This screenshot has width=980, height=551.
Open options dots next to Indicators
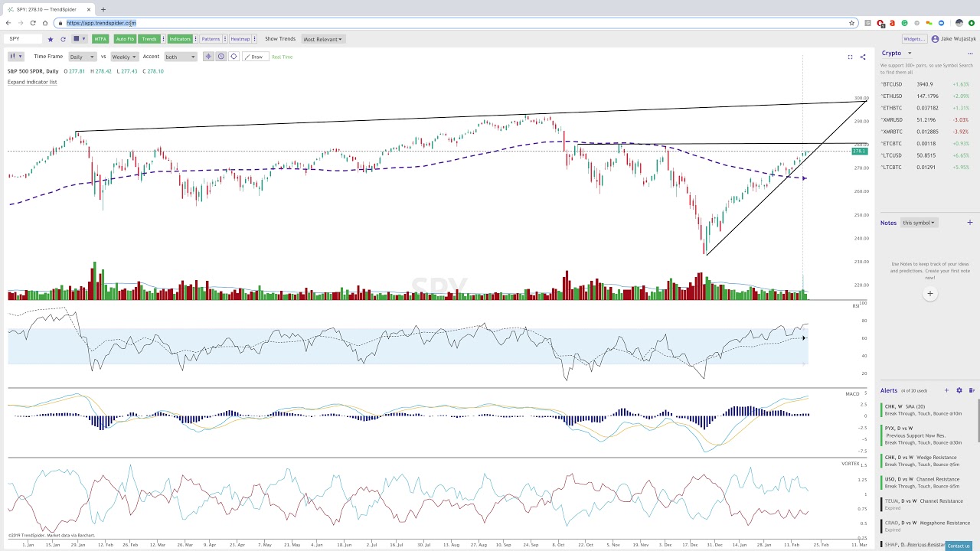[196, 39]
